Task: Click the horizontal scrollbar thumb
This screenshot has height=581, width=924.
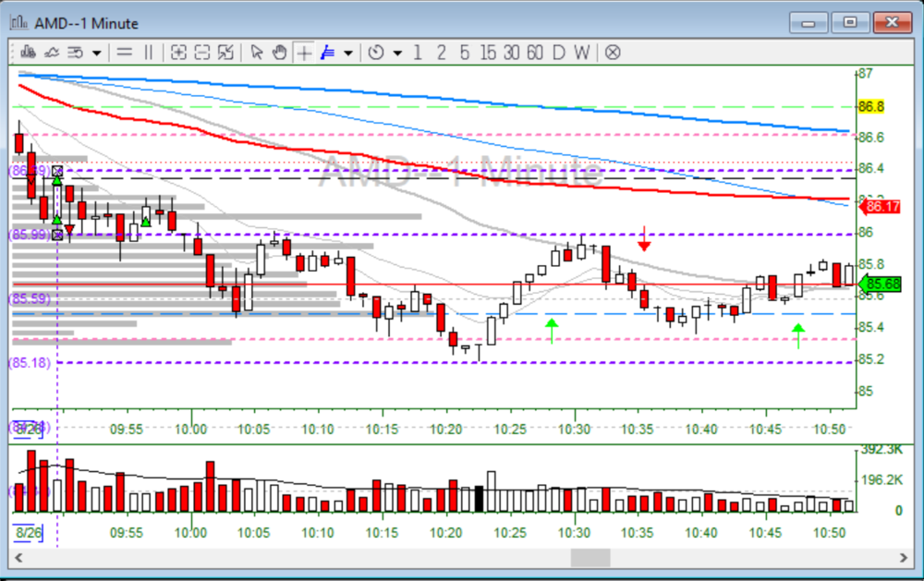Action: (590, 558)
